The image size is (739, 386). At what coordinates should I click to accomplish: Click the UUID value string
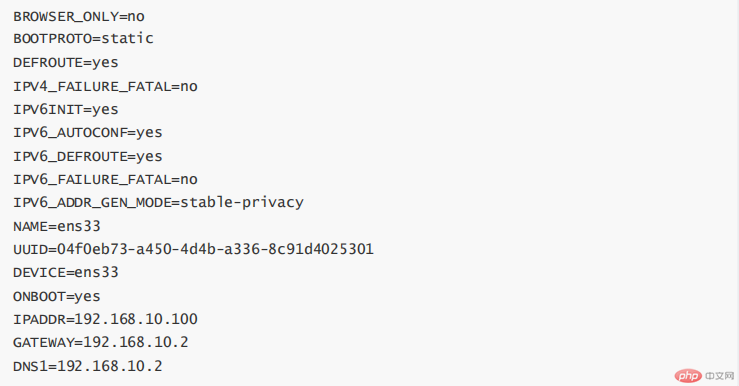click(x=215, y=249)
